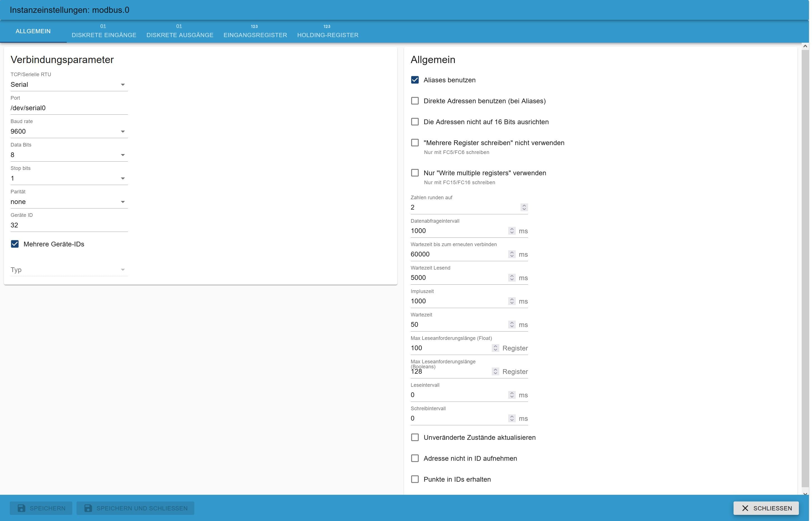Open the Diskrete Ausgänge tab
812x521 pixels.
click(180, 32)
